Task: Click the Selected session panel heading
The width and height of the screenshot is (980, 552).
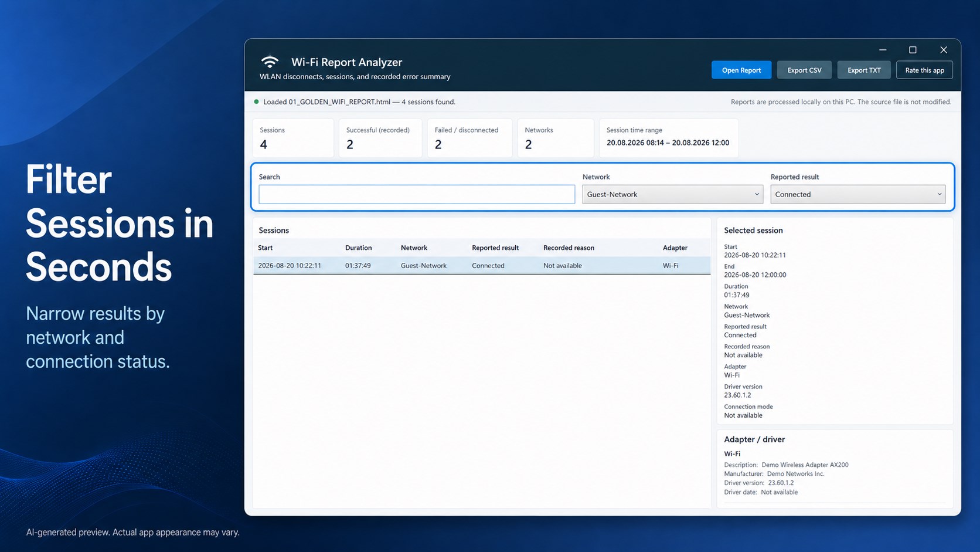Action: tap(753, 230)
